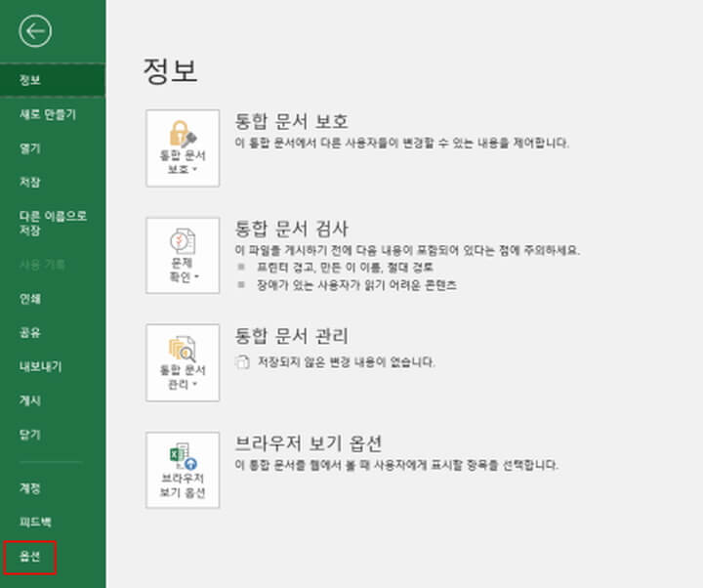Image resolution: width=703 pixels, height=588 pixels.
Task: Open the 문제 확인 inspect dropdown button
Action: [x=183, y=256]
